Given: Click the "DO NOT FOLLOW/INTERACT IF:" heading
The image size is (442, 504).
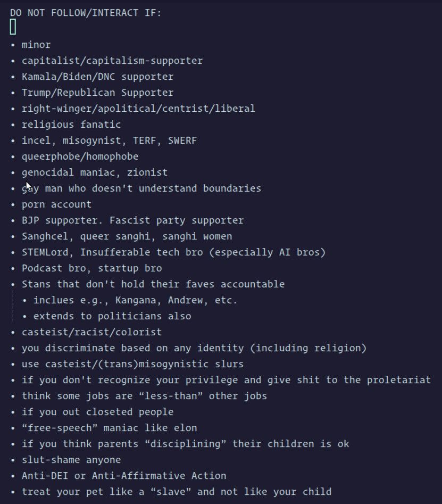Looking at the screenshot, I should [85, 13].
